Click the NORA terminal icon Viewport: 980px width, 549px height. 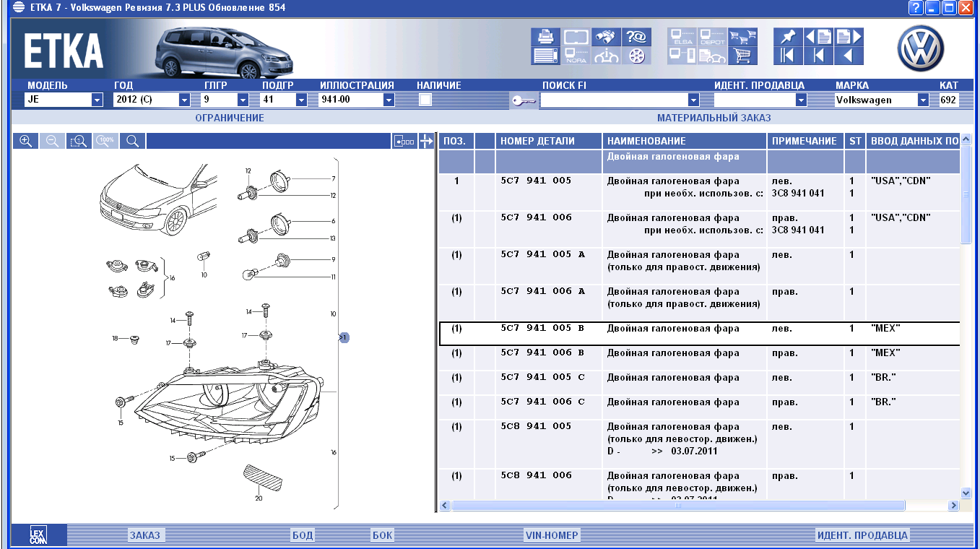(x=576, y=56)
